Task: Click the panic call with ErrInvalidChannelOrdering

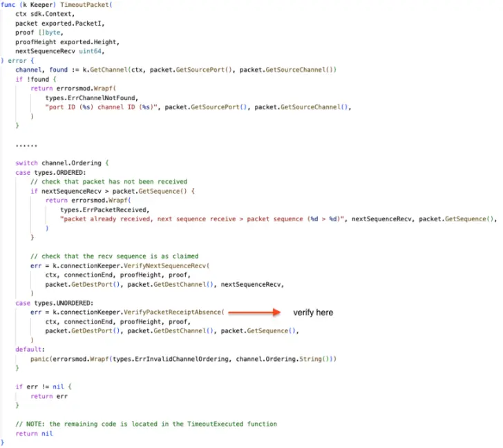Action: (x=184, y=359)
